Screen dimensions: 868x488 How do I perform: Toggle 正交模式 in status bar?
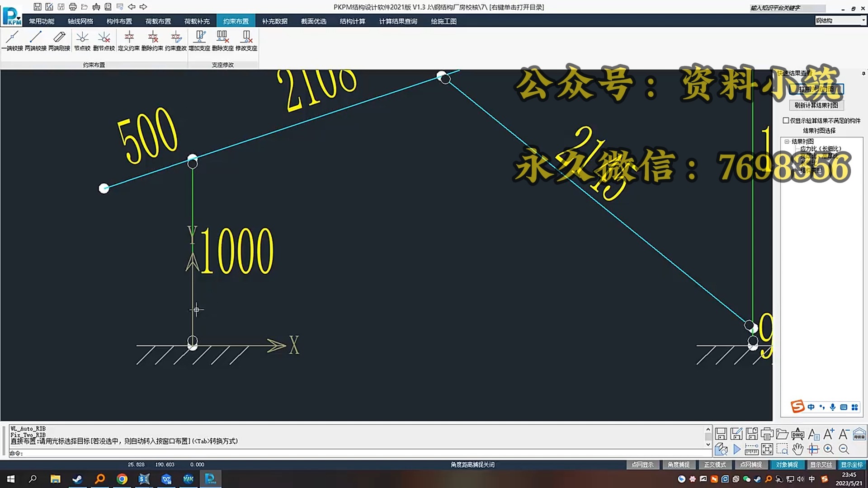point(715,465)
